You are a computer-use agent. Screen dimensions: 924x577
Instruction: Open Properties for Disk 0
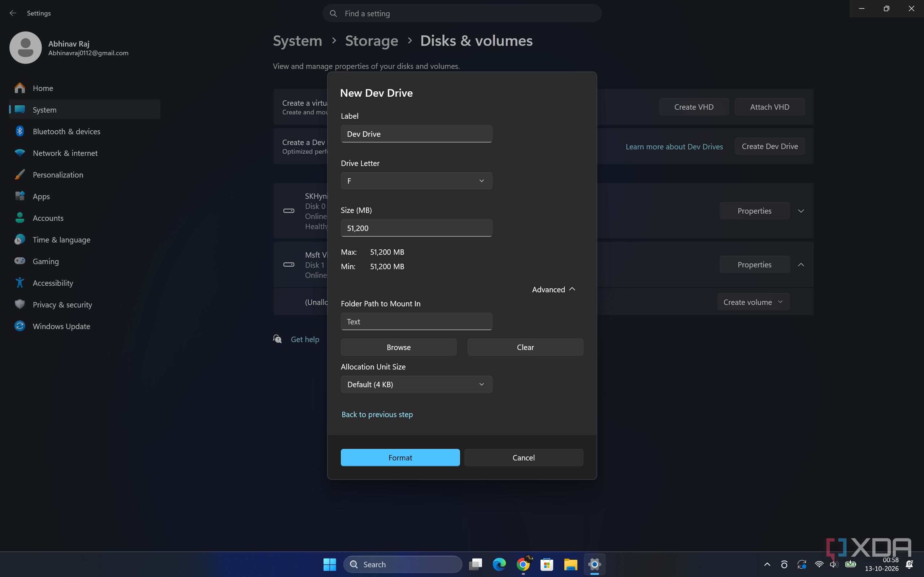coord(754,211)
